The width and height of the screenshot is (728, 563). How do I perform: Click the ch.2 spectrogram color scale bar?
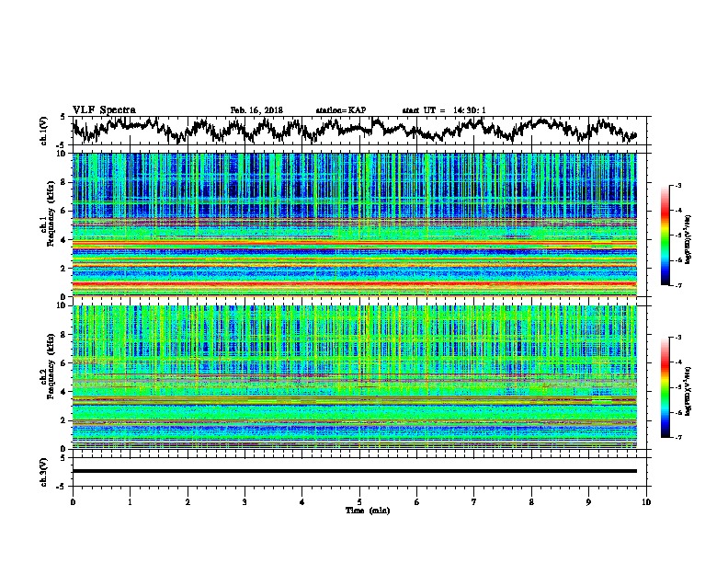coord(665,387)
